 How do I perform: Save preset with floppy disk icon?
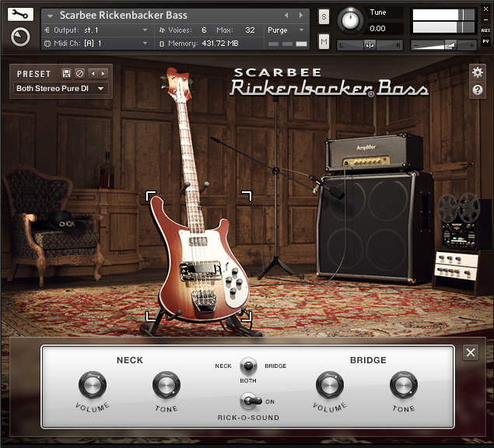pos(66,73)
